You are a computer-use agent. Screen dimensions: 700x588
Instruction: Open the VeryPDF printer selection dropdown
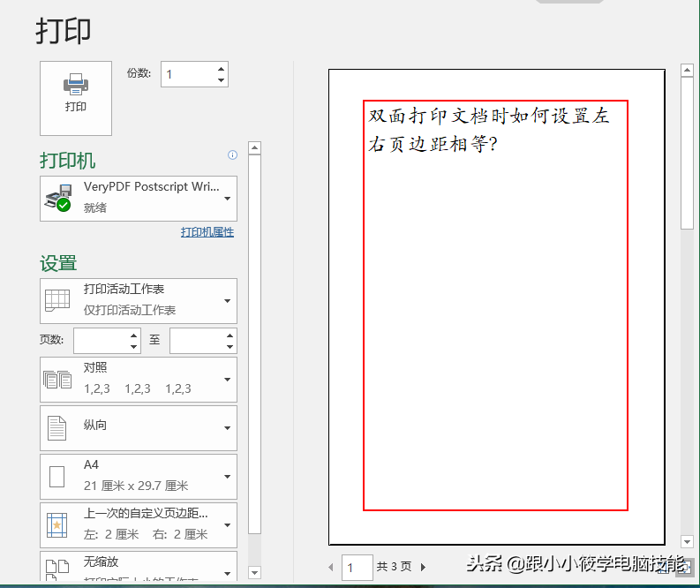[228, 198]
